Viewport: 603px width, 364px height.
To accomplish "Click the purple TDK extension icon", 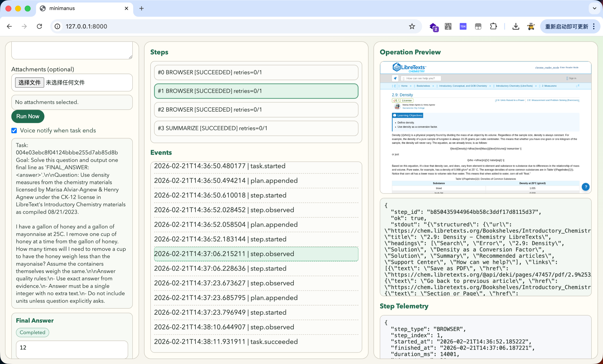I will pos(463,26).
